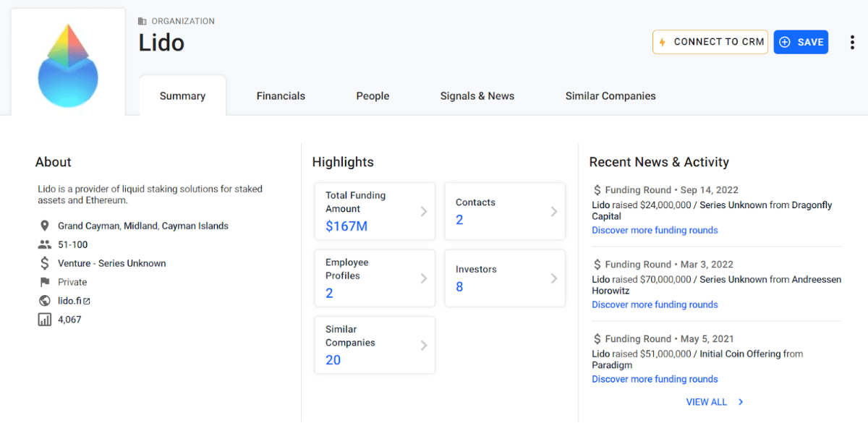
Task: Click the flag icon beside Private
Action: pos(45,282)
